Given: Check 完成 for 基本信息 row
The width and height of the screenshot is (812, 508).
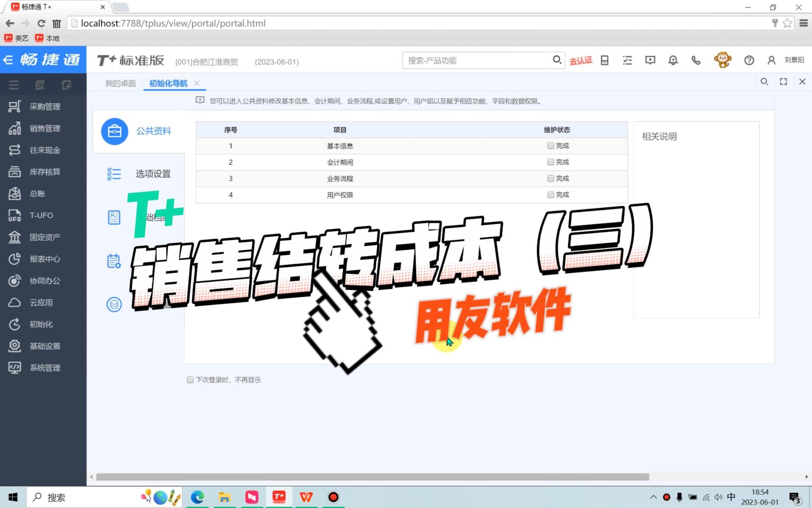Looking at the screenshot, I should (550, 146).
